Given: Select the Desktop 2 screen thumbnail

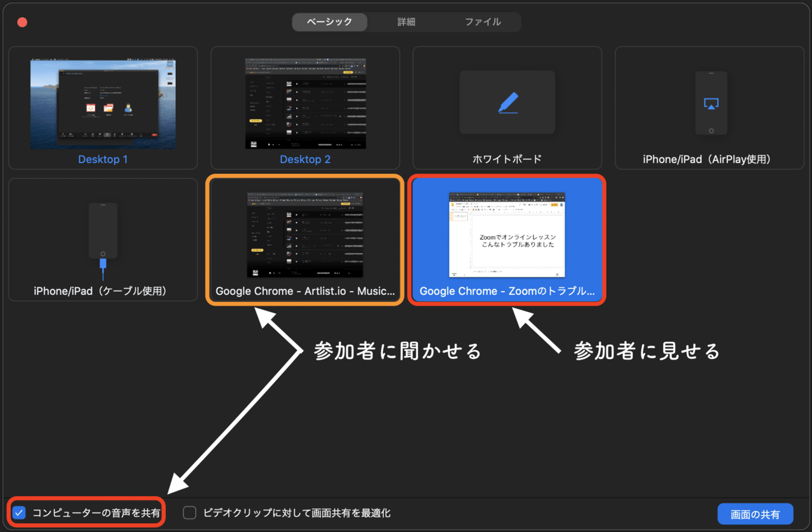Looking at the screenshot, I should [305, 105].
